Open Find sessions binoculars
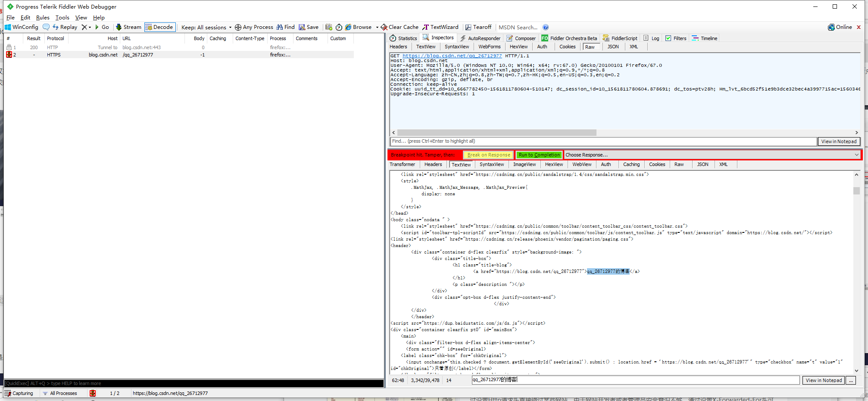 [x=285, y=27]
